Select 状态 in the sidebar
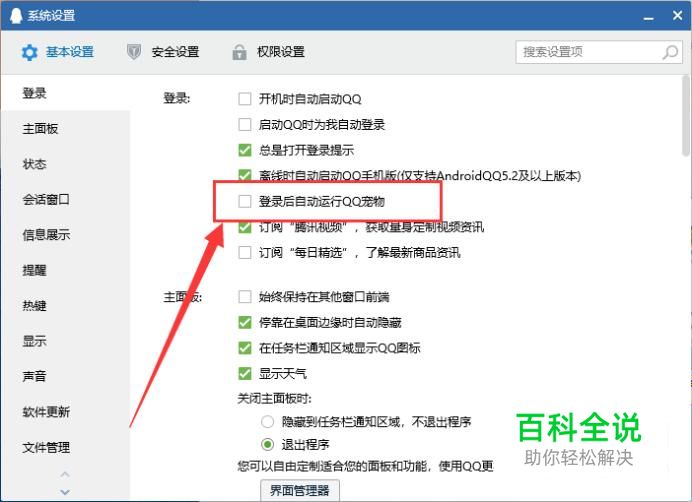This screenshot has width=692, height=502. pyautogui.click(x=65, y=164)
